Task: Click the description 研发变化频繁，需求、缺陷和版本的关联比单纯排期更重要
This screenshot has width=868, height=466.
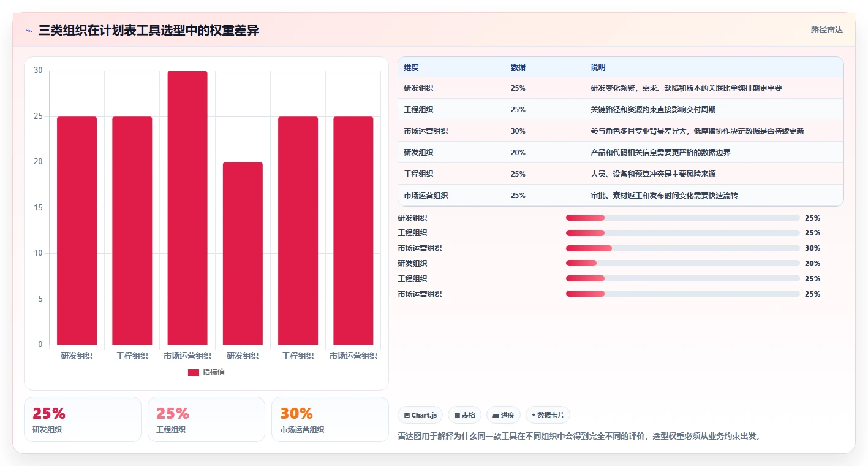Action: click(687, 88)
